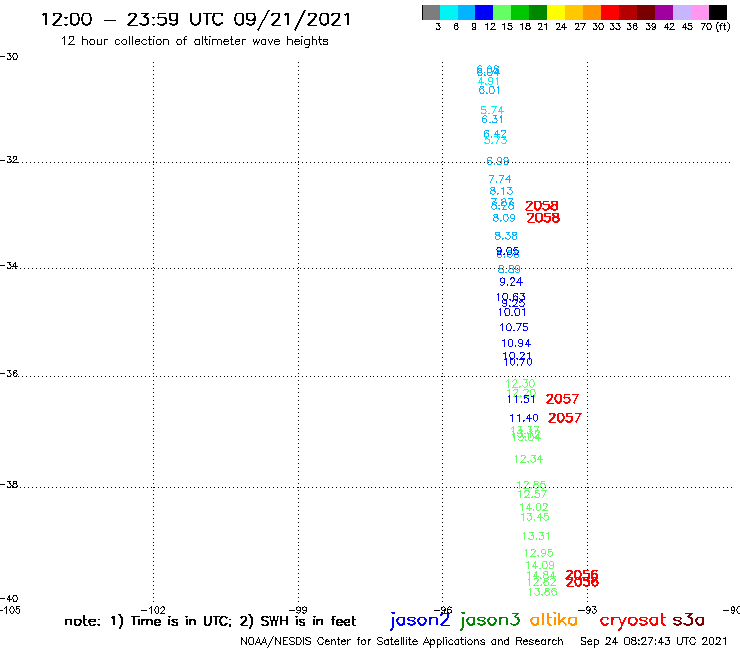Click the 'Sep 24 08:27:43 UTC 2021' timestamp

654,641
